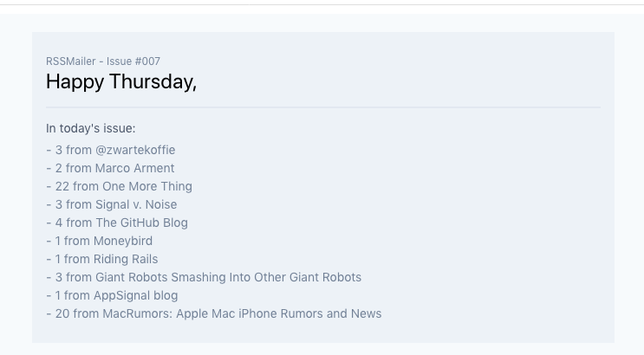Click the count 3 before Giant Robots
This screenshot has height=355, width=644.
coord(59,277)
